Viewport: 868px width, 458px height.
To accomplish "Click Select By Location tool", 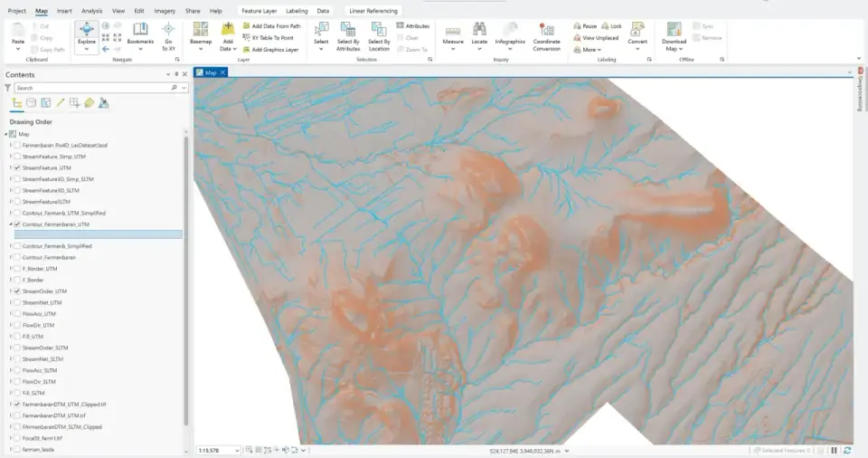I will [379, 36].
